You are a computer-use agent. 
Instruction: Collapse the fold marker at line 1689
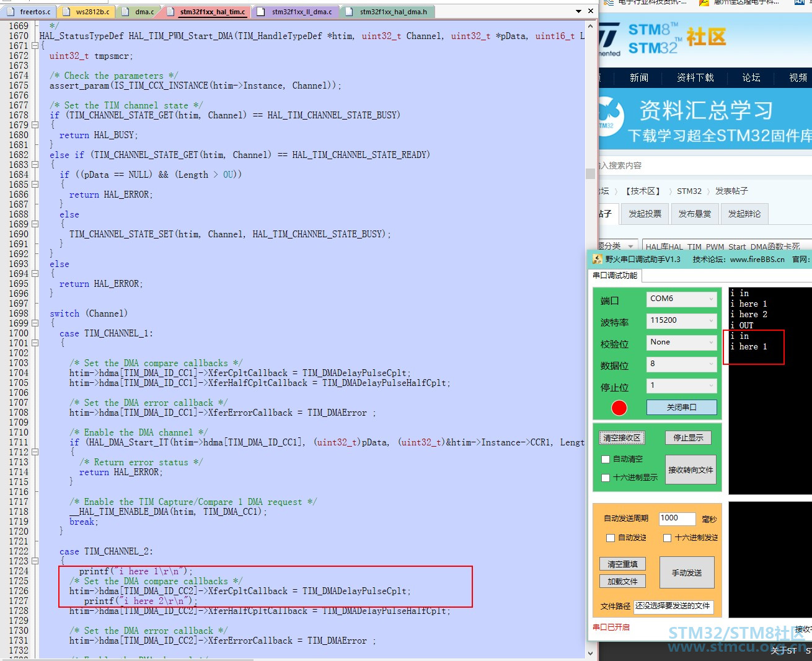tap(35, 224)
